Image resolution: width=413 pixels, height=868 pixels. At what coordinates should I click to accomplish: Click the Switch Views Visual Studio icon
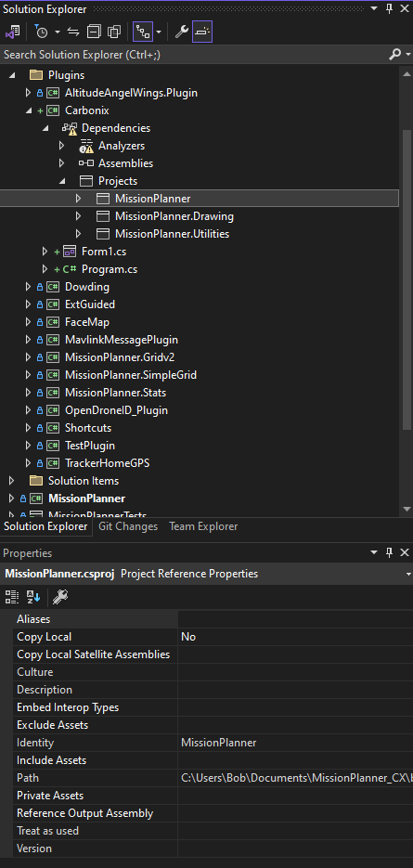click(12, 32)
